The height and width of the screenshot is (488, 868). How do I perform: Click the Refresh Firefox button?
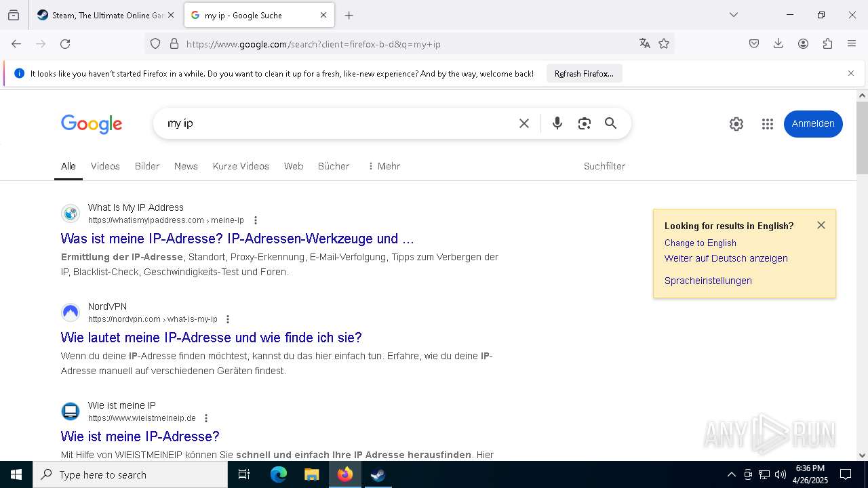click(584, 73)
